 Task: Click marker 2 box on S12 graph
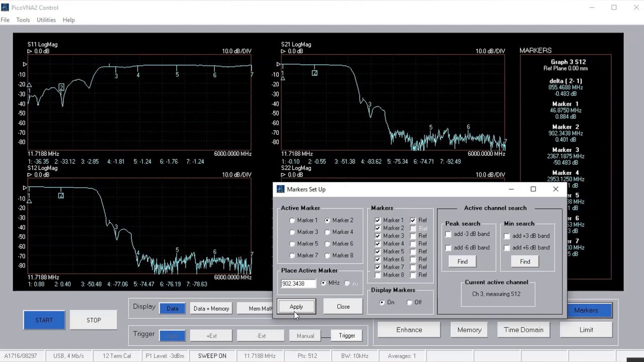tap(61, 195)
